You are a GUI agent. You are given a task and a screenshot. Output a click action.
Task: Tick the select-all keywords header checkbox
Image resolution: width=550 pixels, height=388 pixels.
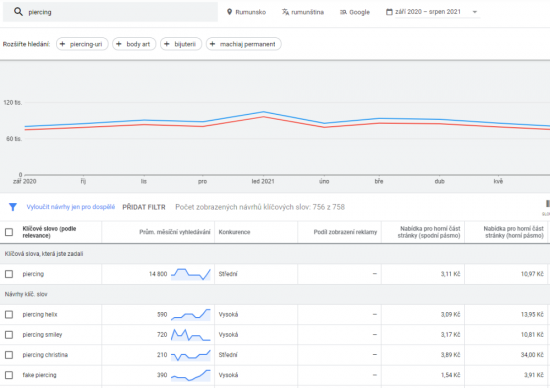pos(9,232)
